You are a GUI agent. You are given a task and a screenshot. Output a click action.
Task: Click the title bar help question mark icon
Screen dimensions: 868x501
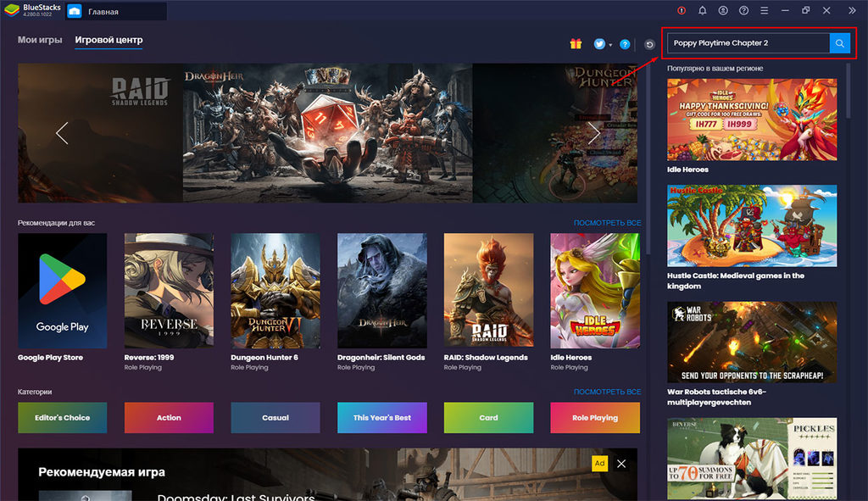743,10
